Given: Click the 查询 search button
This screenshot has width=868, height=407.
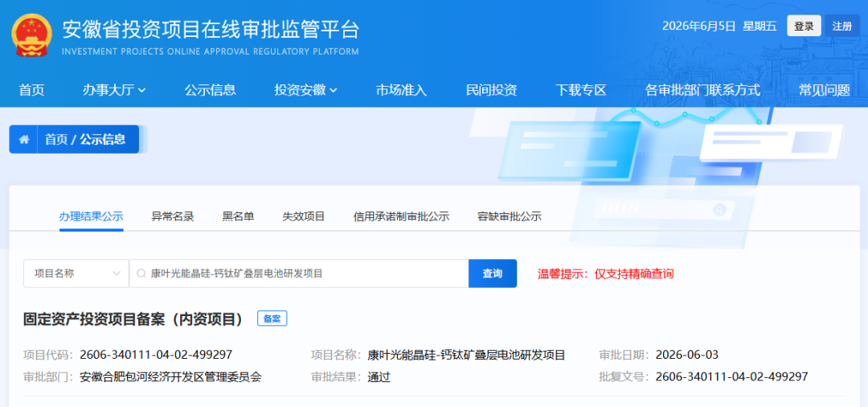Looking at the screenshot, I should (x=493, y=273).
